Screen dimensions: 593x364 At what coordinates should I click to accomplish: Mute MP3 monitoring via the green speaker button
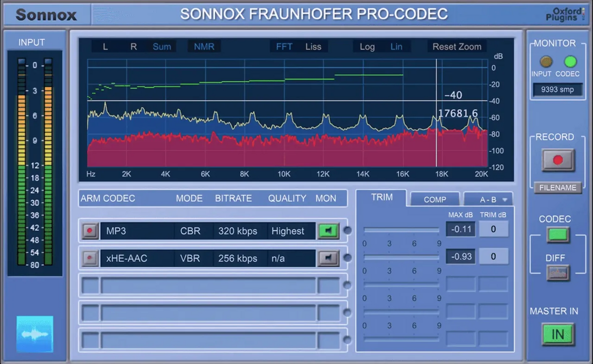click(328, 231)
